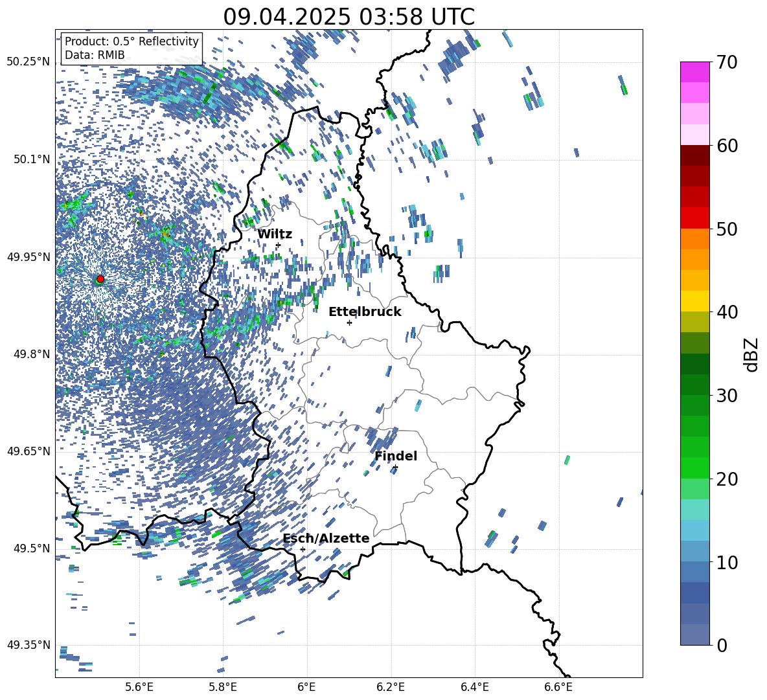Click the colorbar tick label 60

click(727, 146)
